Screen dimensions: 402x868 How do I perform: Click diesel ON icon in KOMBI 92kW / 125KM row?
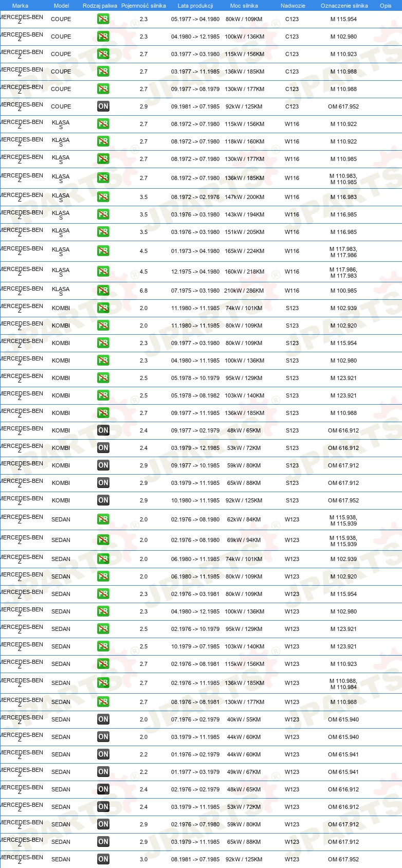[x=103, y=500]
